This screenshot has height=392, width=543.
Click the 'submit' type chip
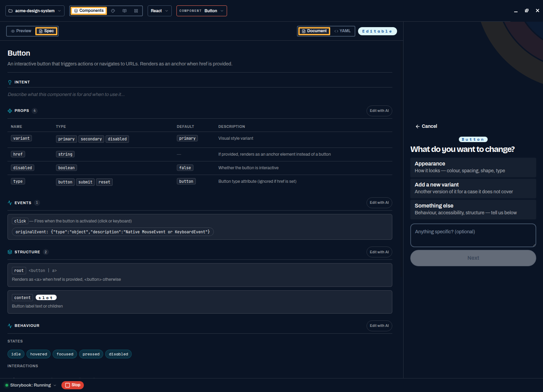[x=86, y=182]
